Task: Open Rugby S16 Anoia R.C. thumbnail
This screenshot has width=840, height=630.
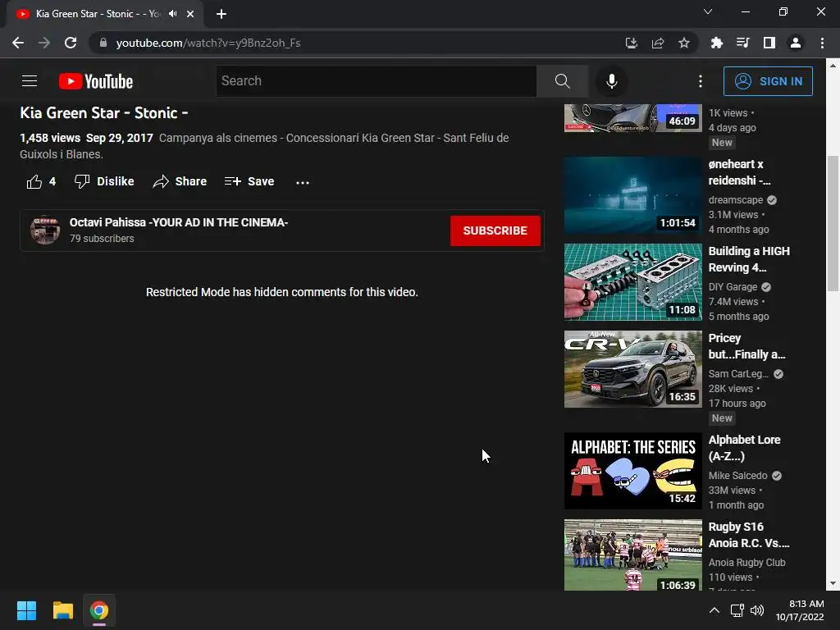Action: click(632, 555)
